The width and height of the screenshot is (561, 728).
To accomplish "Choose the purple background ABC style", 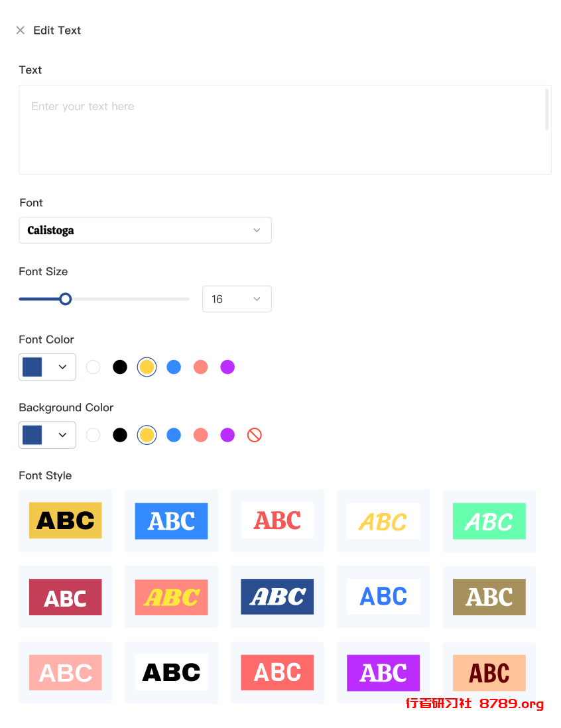I will (383, 673).
